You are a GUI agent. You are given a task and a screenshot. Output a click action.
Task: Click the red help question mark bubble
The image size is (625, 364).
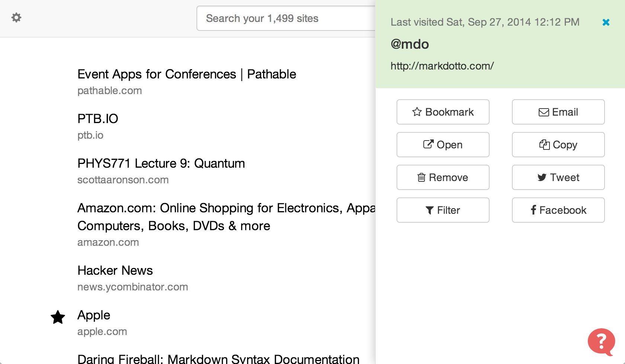pos(601,341)
